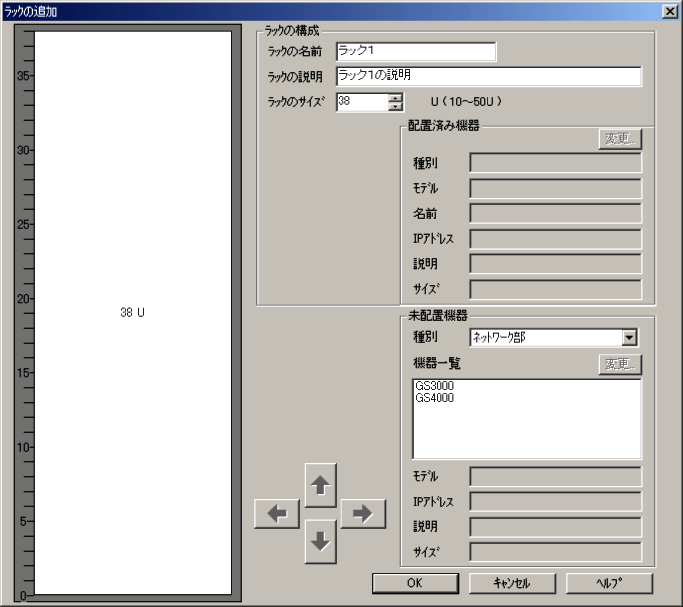
Task: Click the 10 mark on rack ruler
Action: [x=24, y=447]
